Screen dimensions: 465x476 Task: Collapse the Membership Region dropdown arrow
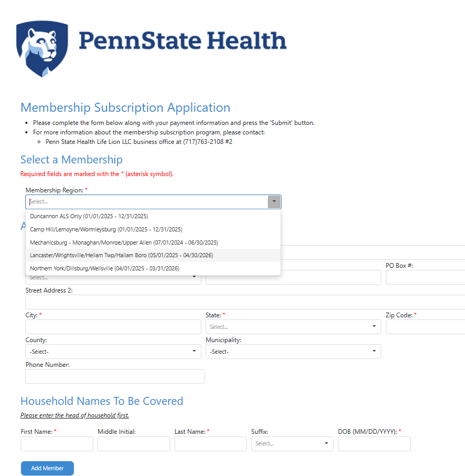(x=274, y=201)
